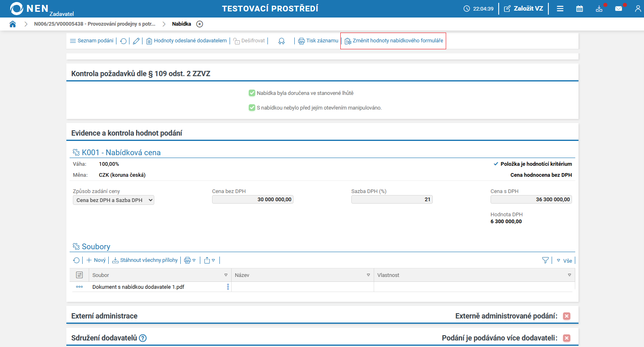Refresh the Soubory file list
The image size is (644, 347).
(x=77, y=260)
